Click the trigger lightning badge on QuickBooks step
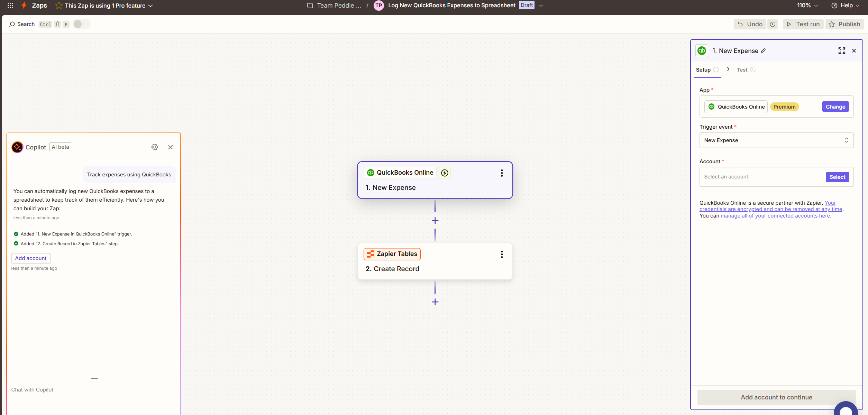 click(x=445, y=173)
